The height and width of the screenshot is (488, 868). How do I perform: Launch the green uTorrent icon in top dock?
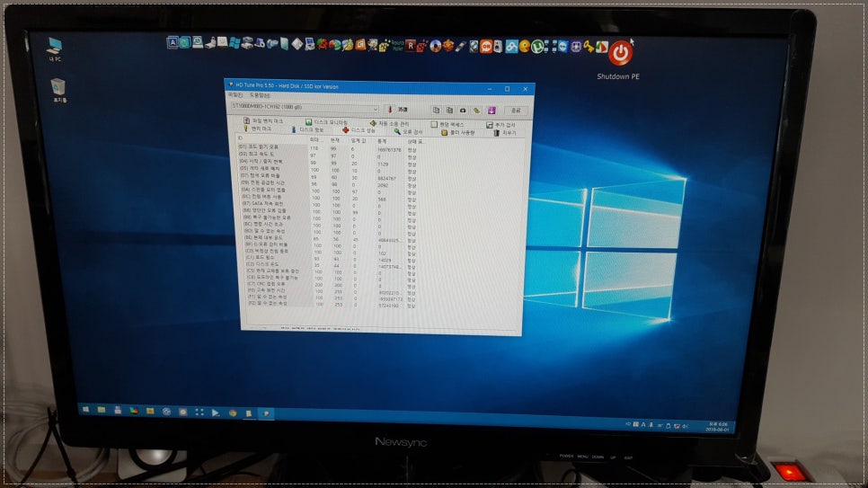pyautogui.click(x=536, y=47)
